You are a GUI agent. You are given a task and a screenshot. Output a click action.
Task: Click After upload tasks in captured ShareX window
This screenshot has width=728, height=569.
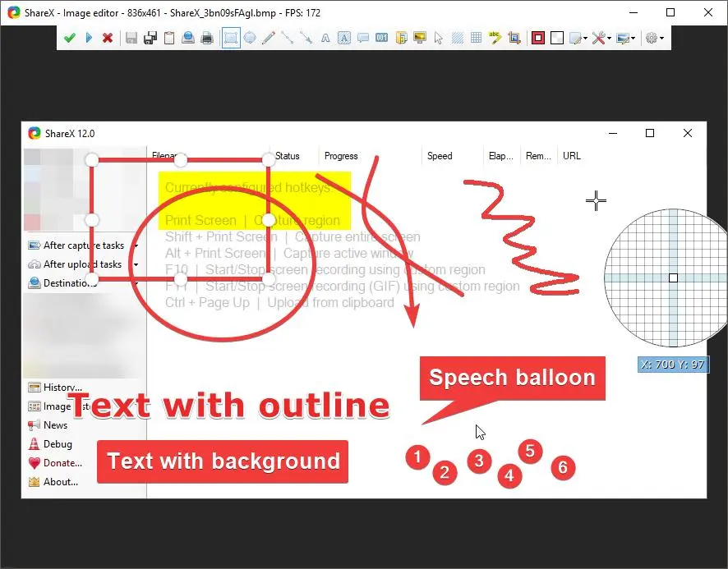click(75, 264)
